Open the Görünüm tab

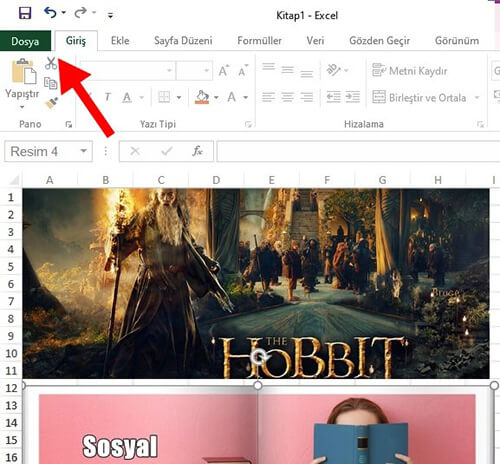coord(457,41)
